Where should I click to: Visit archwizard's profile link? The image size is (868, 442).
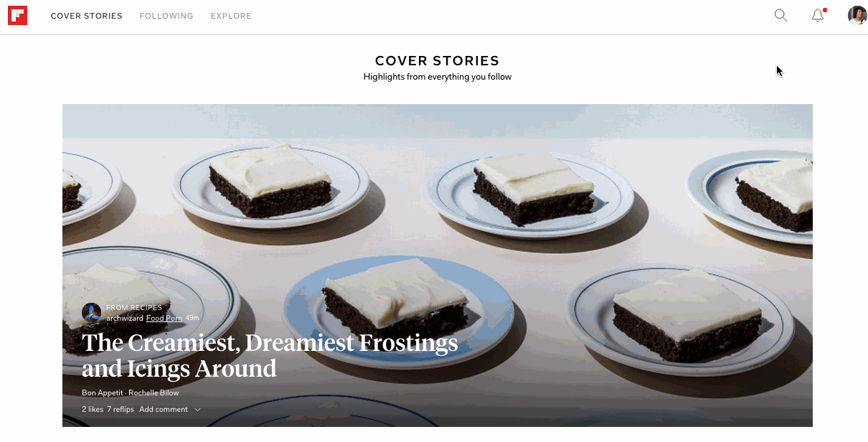pos(125,318)
